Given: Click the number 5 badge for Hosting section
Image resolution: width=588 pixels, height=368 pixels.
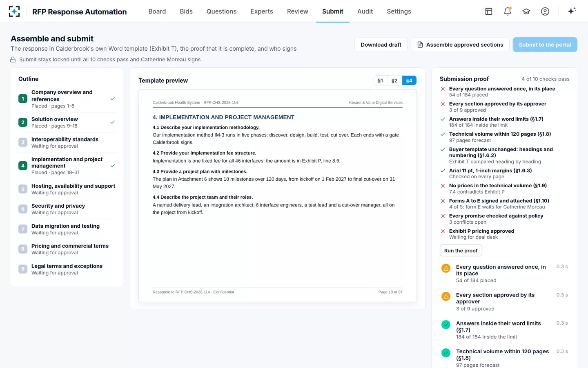Looking at the screenshot, I should point(23,189).
